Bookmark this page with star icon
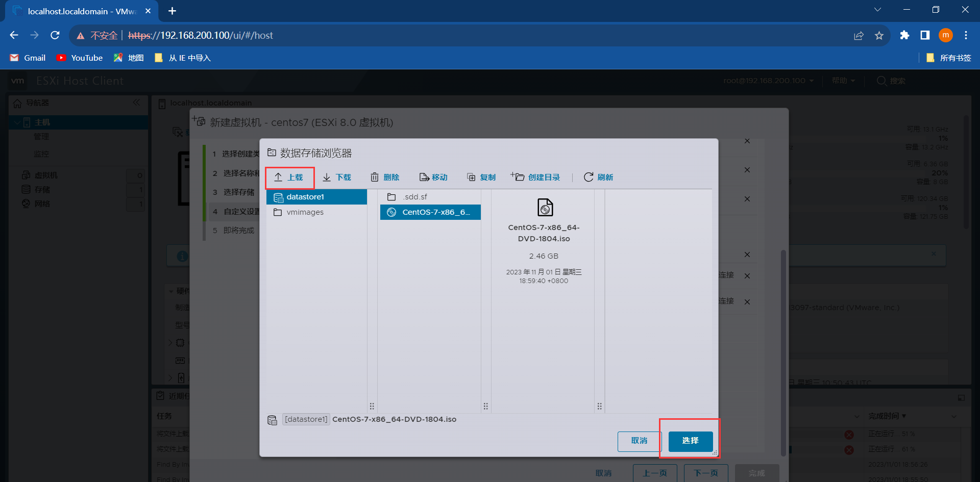Viewport: 980px width, 482px height. (879, 35)
